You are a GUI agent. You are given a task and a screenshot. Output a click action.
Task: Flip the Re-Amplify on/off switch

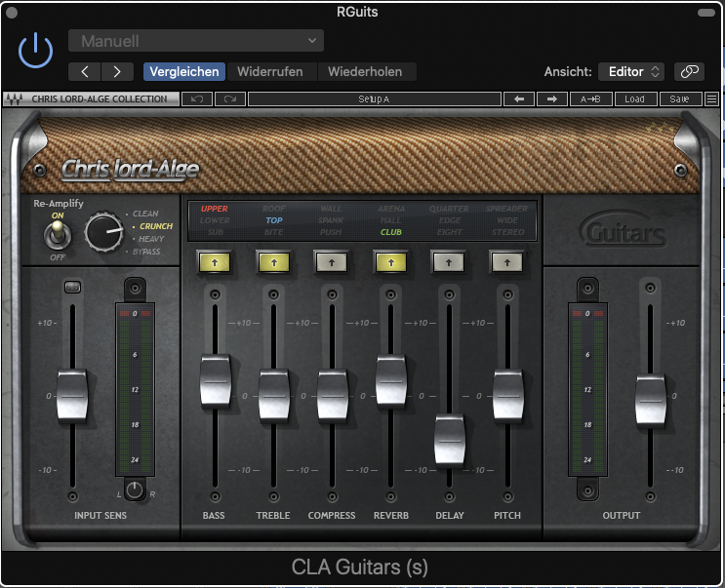coord(58,233)
